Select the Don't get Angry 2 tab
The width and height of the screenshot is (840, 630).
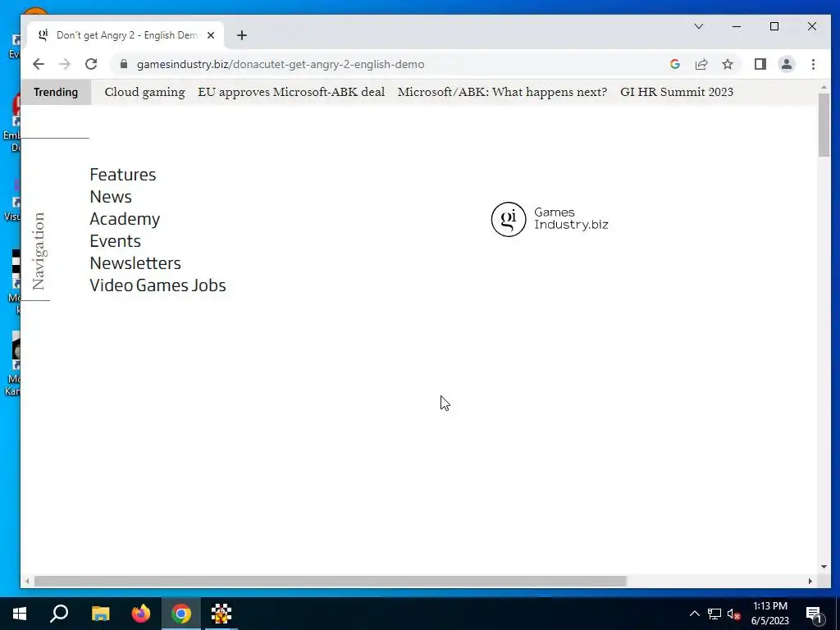(x=126, y=35)
